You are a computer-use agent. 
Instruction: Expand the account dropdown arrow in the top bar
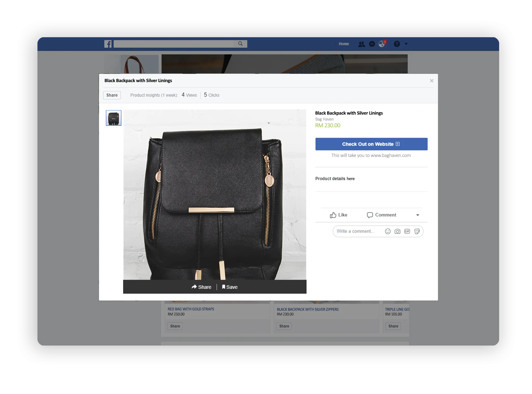406,44
